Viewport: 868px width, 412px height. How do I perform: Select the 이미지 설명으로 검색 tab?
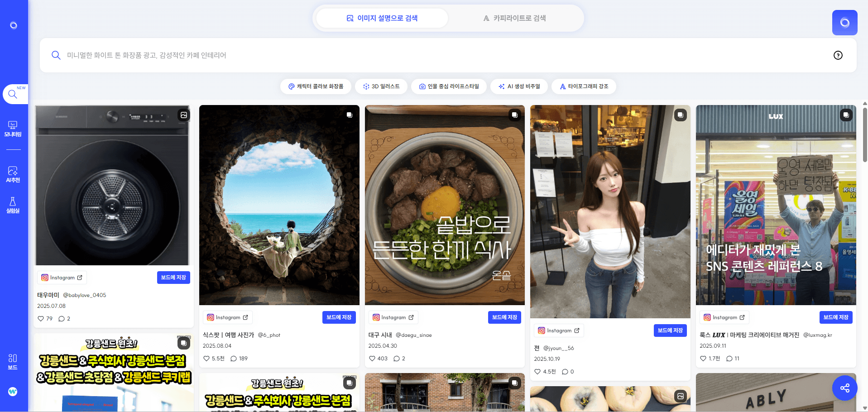pos(382,18)
